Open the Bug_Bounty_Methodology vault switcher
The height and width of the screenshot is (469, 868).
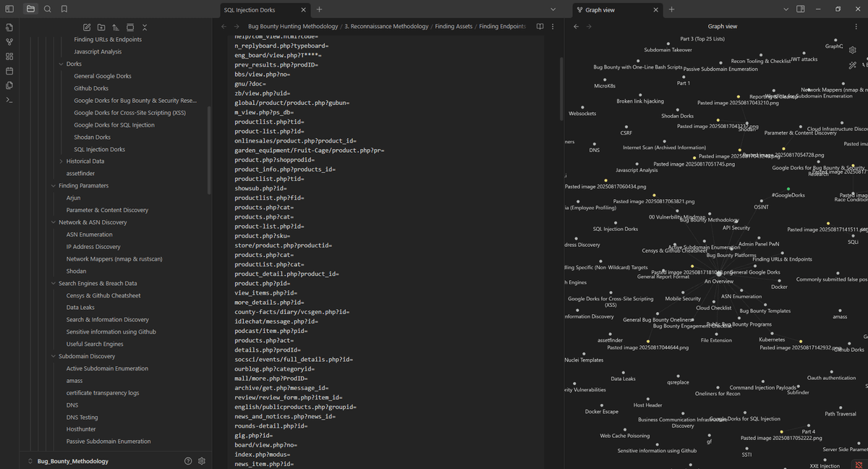point(72,461)
